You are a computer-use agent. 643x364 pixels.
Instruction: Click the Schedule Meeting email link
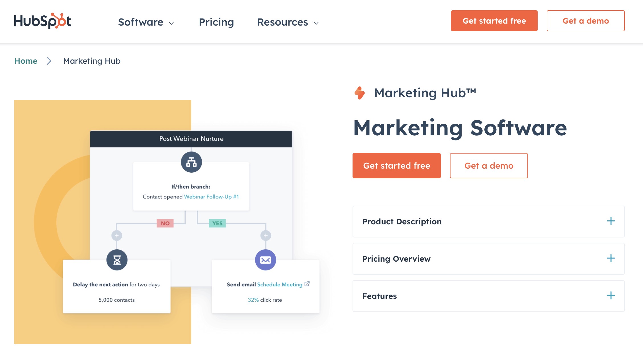pyautogui.click(x=280, y=284)
